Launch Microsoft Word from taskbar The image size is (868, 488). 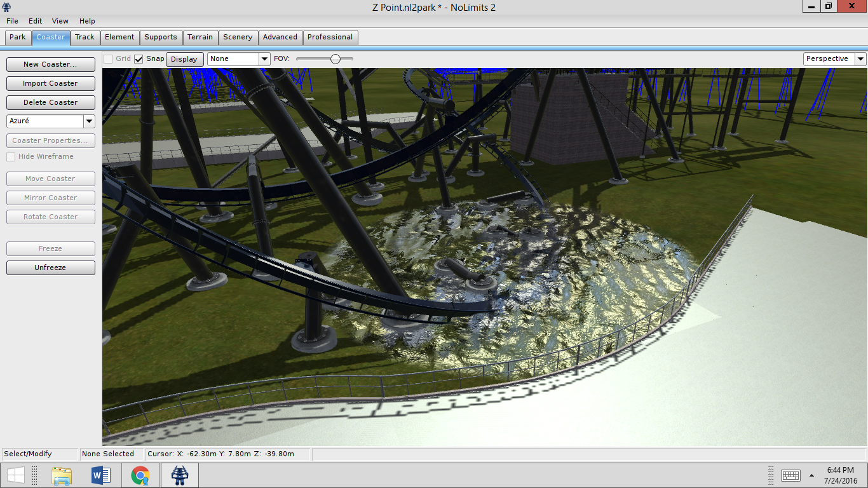click(101, 475)
